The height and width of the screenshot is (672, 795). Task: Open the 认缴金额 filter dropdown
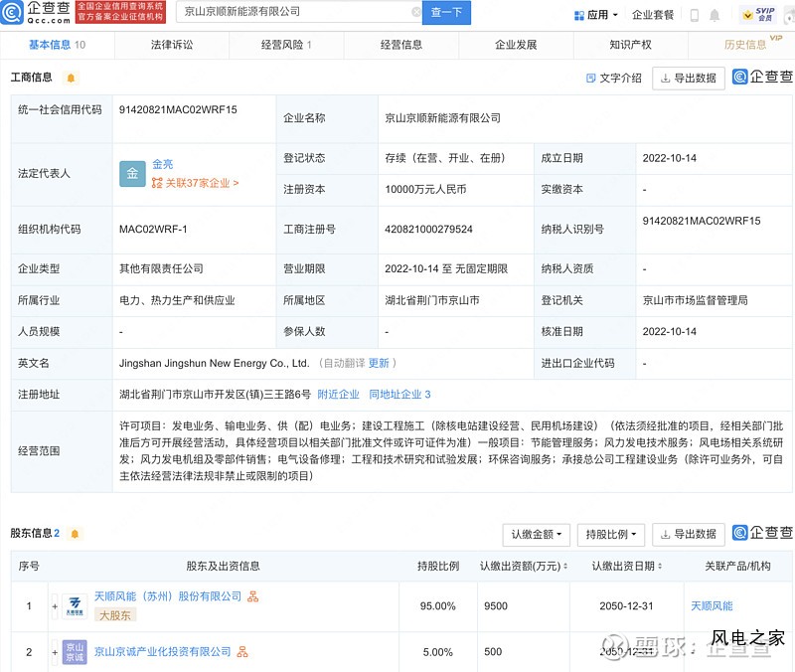coord(537,535)
